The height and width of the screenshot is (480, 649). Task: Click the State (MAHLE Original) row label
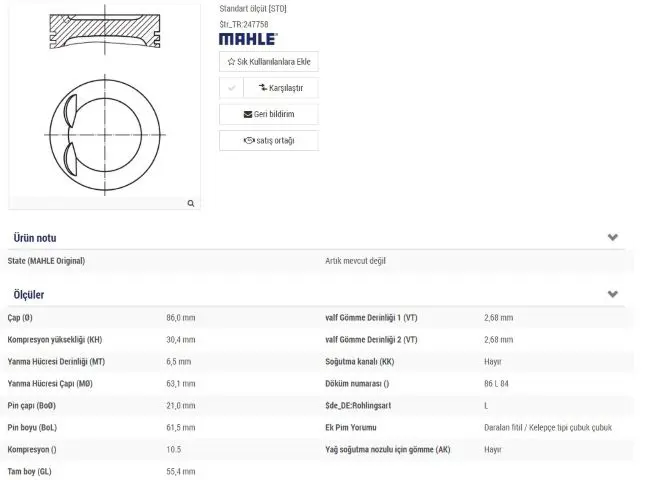click(x=46, y=261)
